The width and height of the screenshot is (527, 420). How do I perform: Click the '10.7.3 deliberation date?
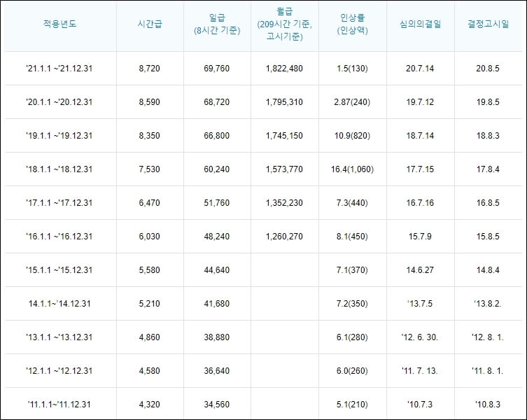420,405
